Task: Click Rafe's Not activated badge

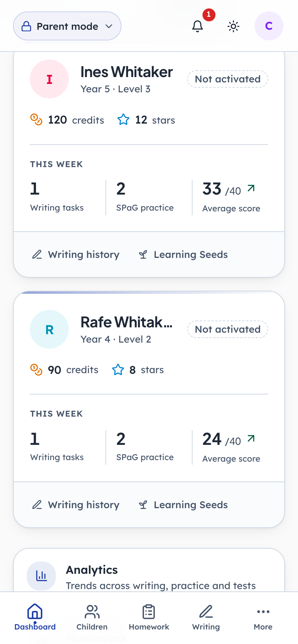Action: (228, 329)
